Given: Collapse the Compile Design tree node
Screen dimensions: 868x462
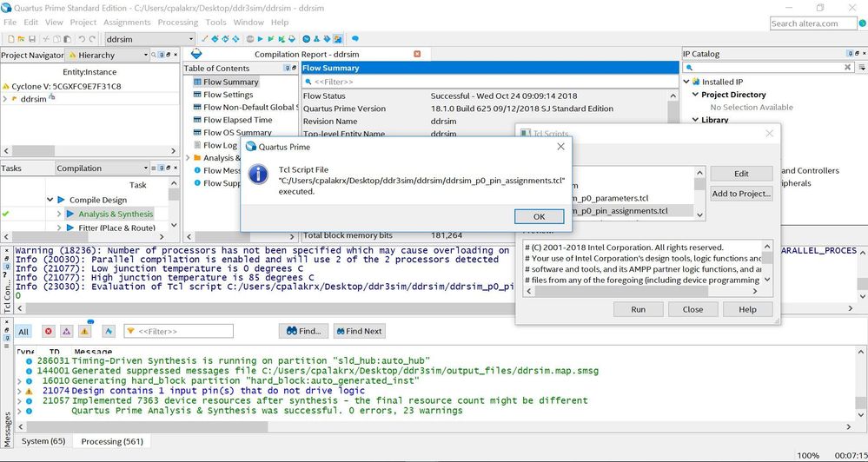Looking at the screenshot, I should pyautogui.click(x=50, y=200).
